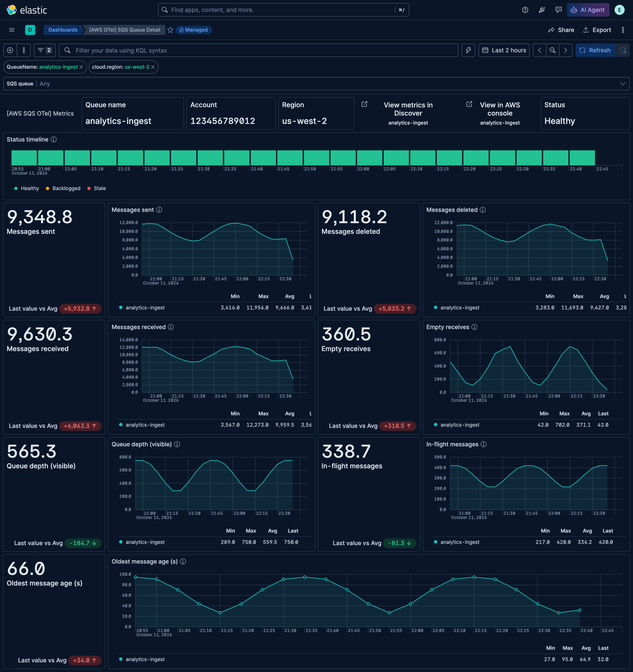Remove the cloud.region us-west-2 filter
The width and height of the screenshot is (633, 672).
(153, 67)
